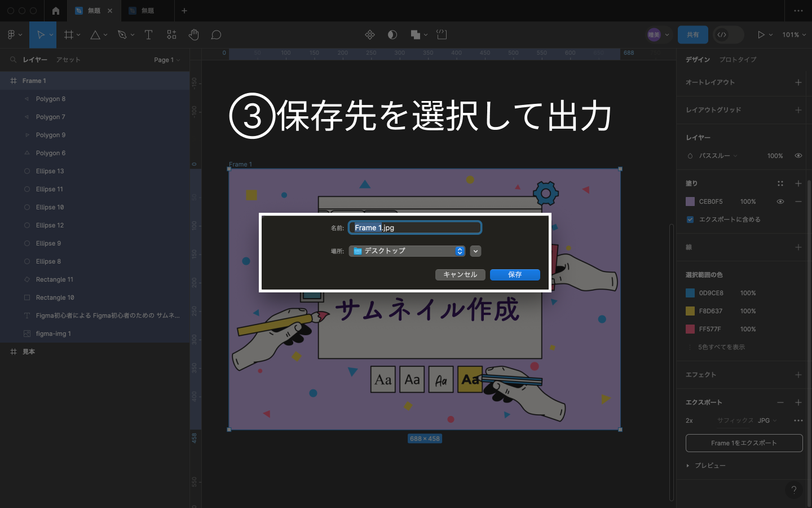Expand the プレビュー section

click(x=688, y=466)
